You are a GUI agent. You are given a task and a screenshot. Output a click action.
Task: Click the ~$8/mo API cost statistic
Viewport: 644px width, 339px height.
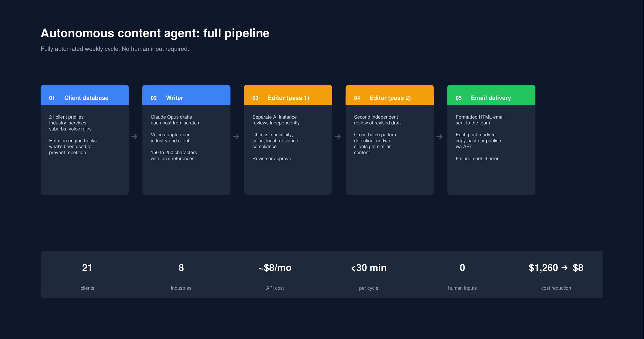[275, 276]
